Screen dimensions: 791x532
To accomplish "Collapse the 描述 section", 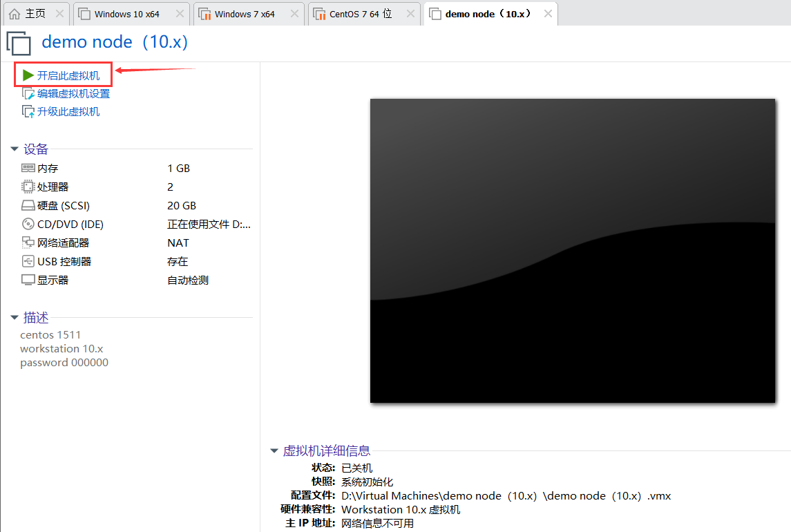I will click(x=15, y=317).
